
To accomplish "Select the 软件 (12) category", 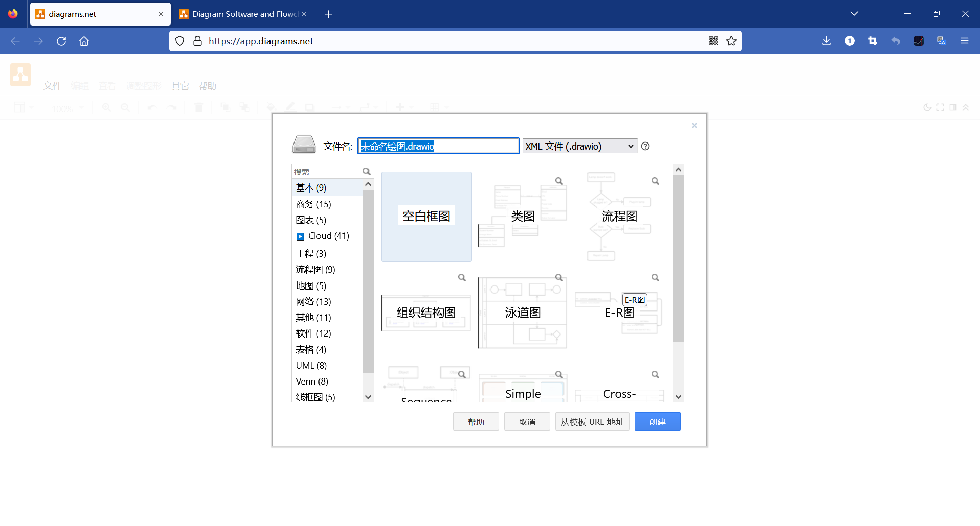I will [x=327, y=333].
